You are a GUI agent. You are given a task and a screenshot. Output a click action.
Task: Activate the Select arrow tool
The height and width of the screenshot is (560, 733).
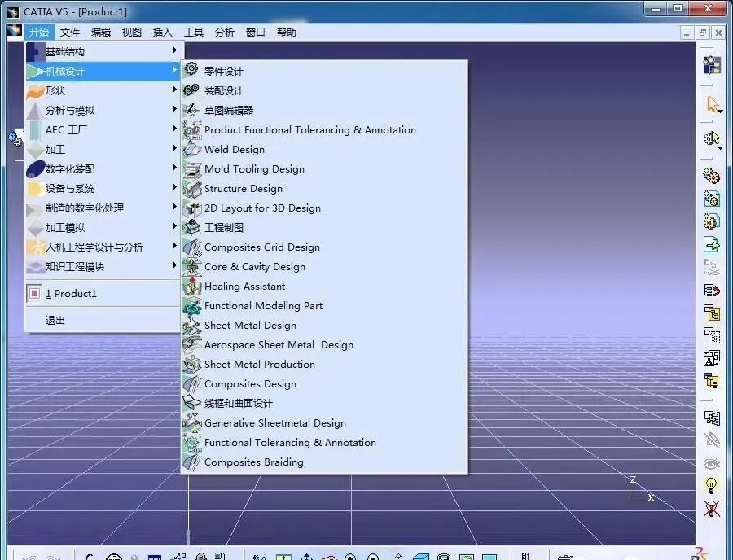click(713, 105)
